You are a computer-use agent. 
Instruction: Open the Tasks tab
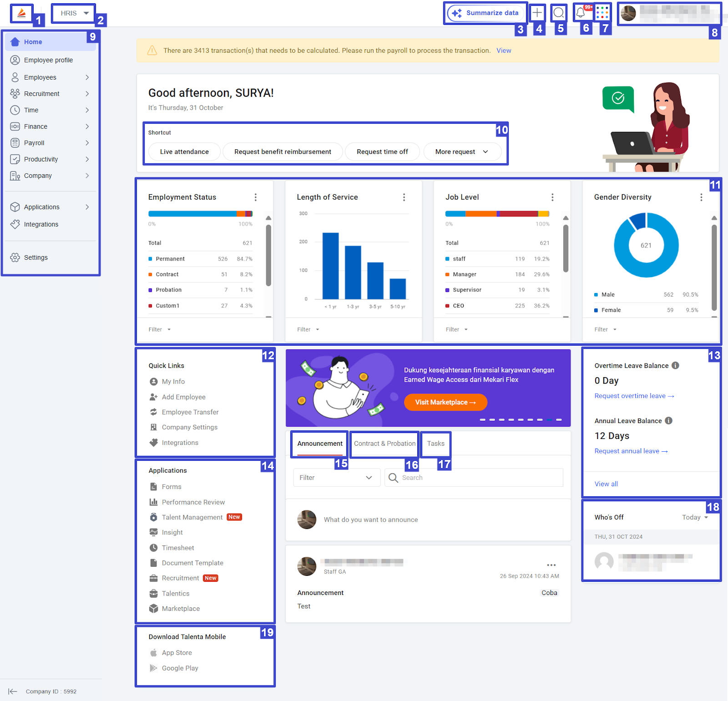point(435,444)
